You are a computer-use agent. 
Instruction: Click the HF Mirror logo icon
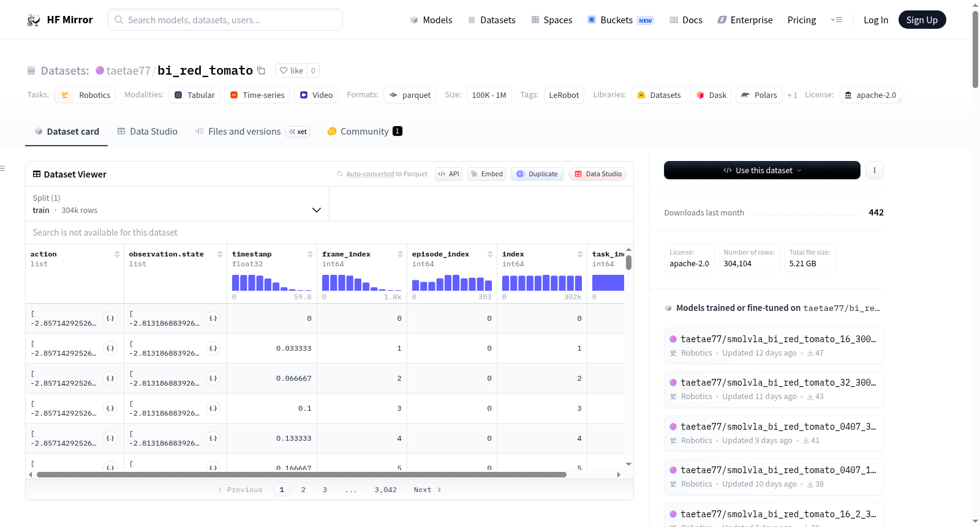click(34, 20)
